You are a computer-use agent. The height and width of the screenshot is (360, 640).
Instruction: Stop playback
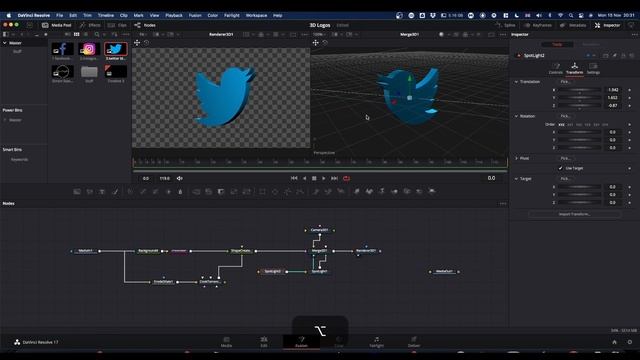(314, 178)
